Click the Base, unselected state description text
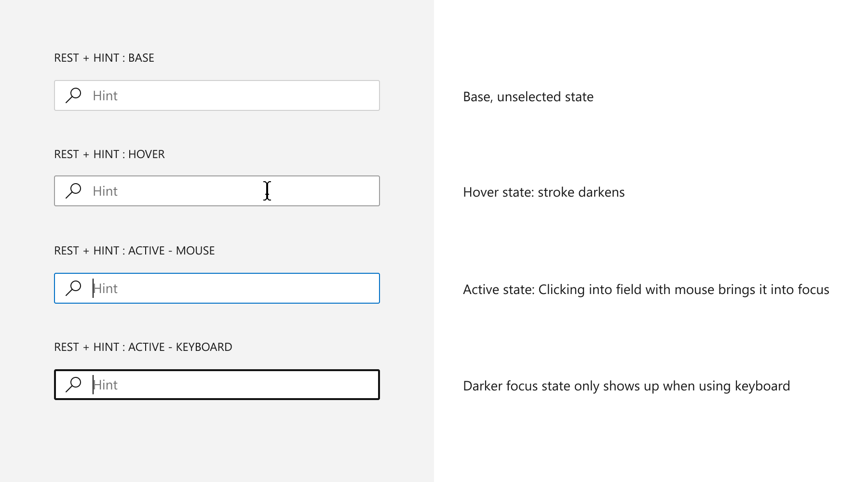Viewport: 868px width, 482px height. pos(528,96)
